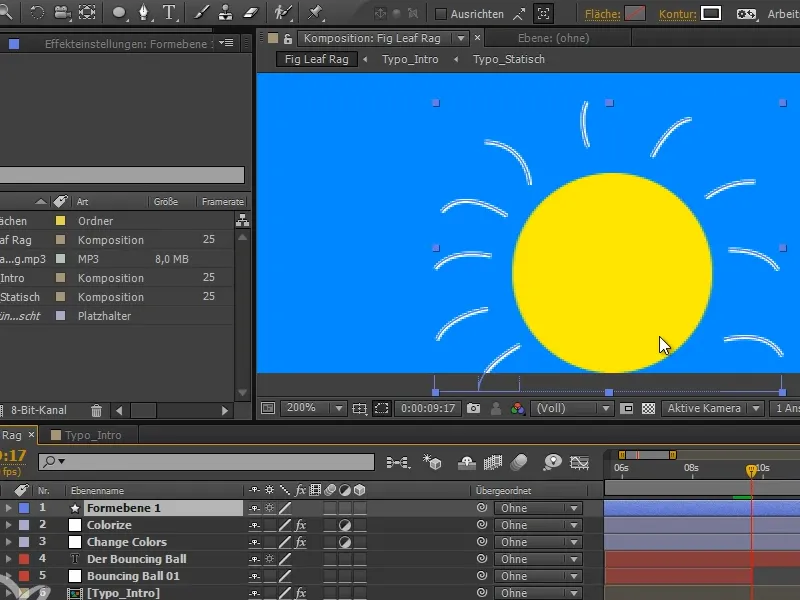Screen dimensions: 800x600
Task: Select the Type tool
Action: pos(169,12)
